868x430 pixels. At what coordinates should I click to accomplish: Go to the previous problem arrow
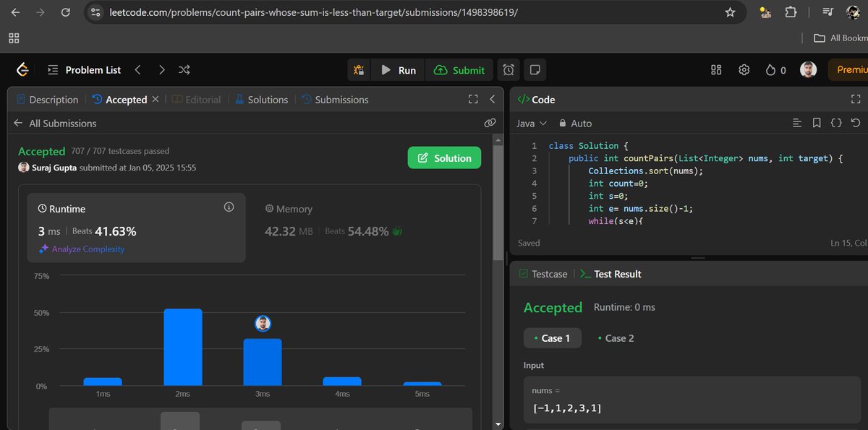click(x=137, y=70)
